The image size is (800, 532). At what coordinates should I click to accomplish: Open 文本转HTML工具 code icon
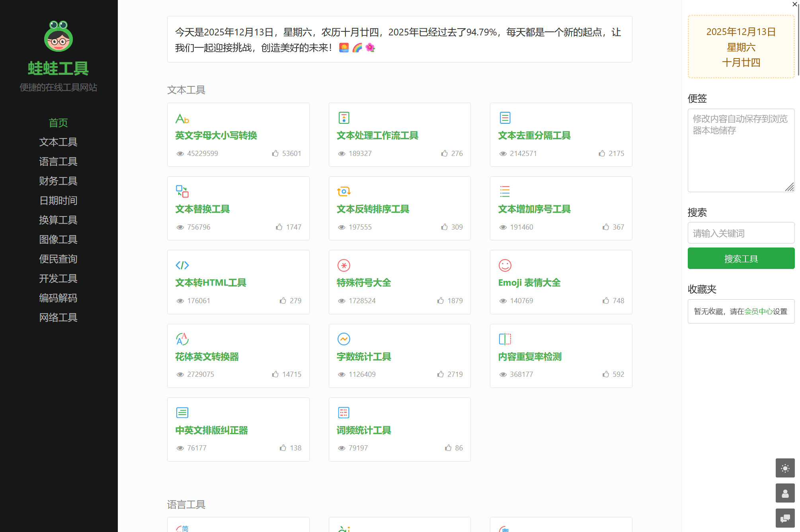[x=182, y=265]
